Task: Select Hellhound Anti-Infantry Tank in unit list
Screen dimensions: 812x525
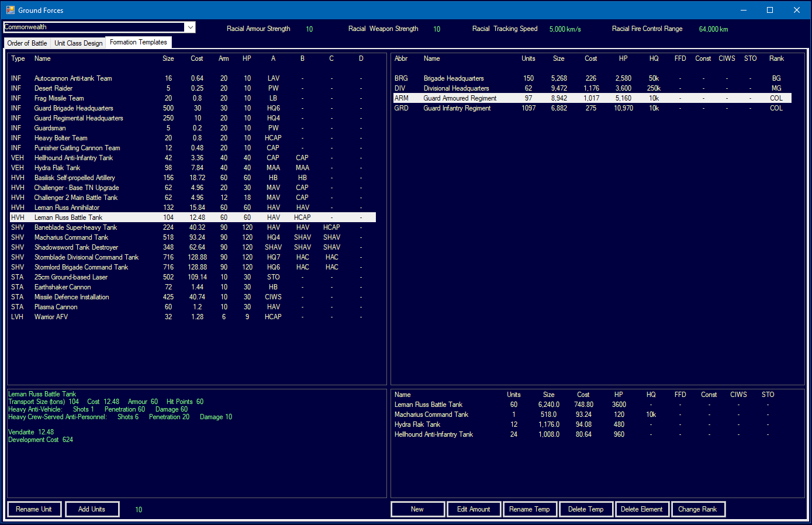Action: (x=193, y=158)
